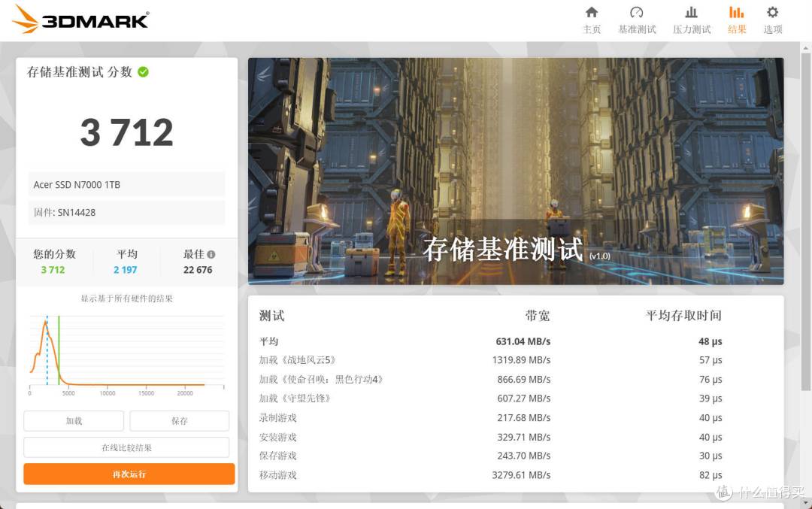Click the 保存 button
Viewport: 812px width, 509px height.
[179, 421]
